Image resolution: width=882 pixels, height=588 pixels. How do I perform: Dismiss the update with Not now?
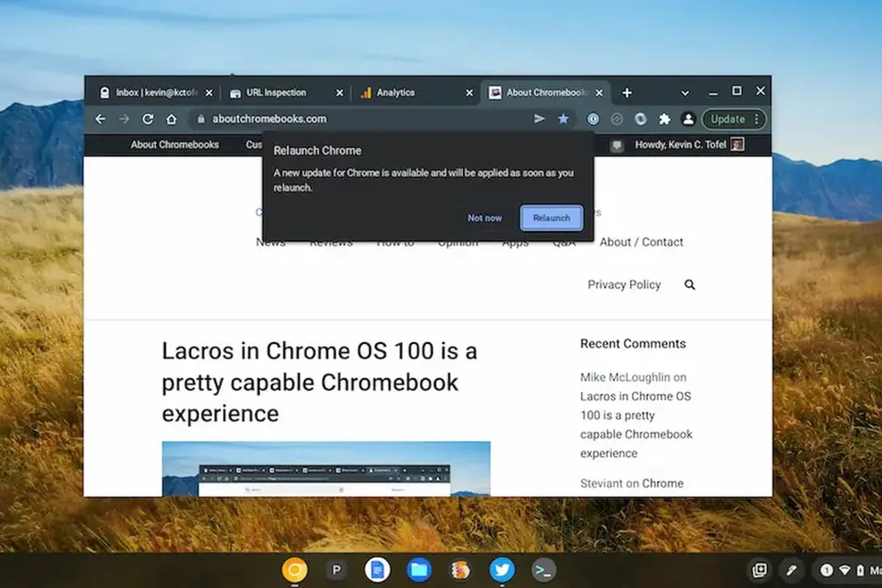(x=485, y=218)
